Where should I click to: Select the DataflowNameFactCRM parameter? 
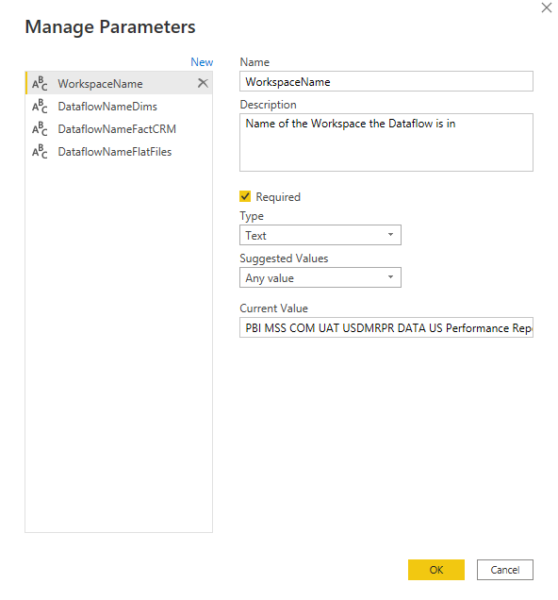point(119,129)
